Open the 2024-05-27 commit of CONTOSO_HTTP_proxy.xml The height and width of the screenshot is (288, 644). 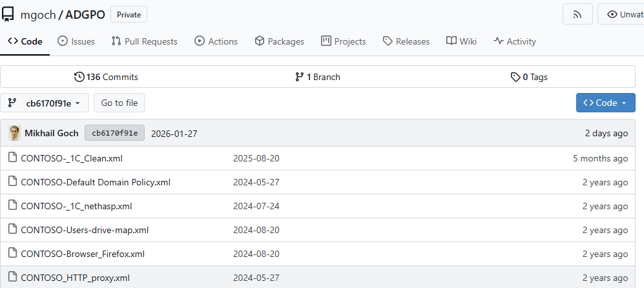tap(256, 278)
